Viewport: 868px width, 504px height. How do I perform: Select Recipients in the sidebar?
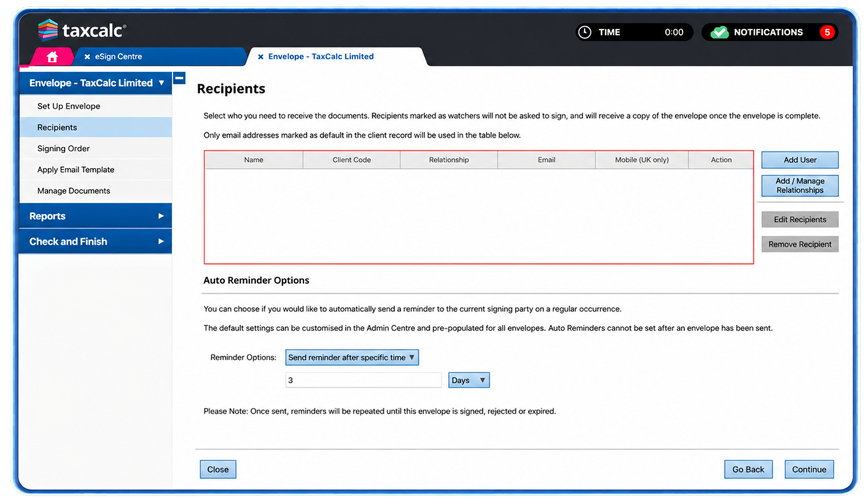point(95,127)
